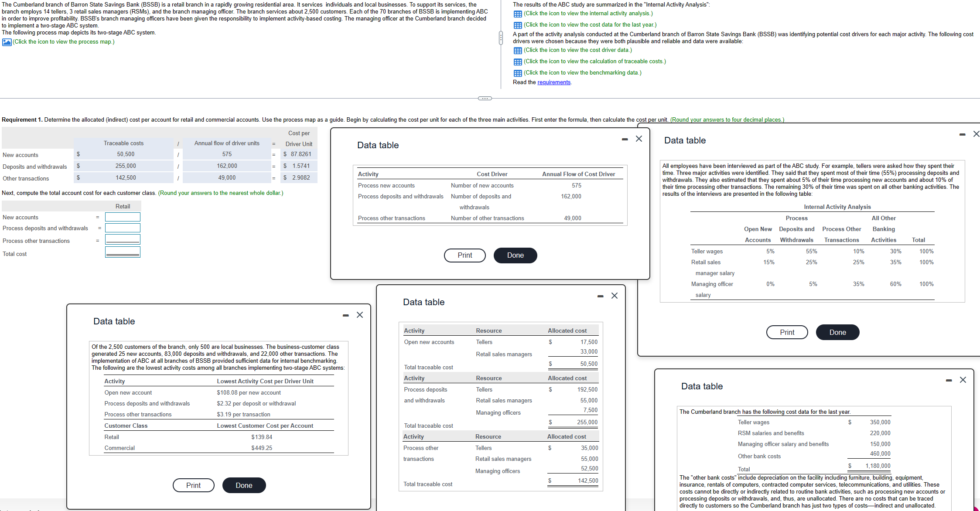The width and height of the screenshot is (980, 511).
Task: Expand the horizontal ellipsis divider handle
Action: point(485,98)
